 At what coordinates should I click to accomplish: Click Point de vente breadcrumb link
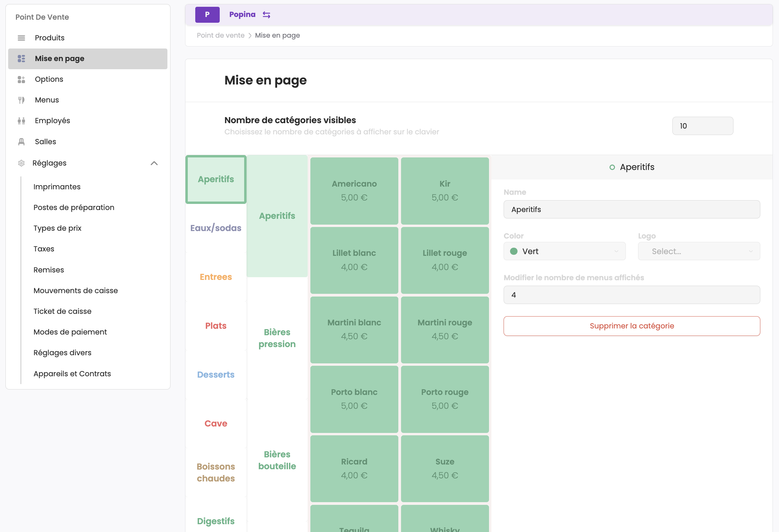pos(221,35)
